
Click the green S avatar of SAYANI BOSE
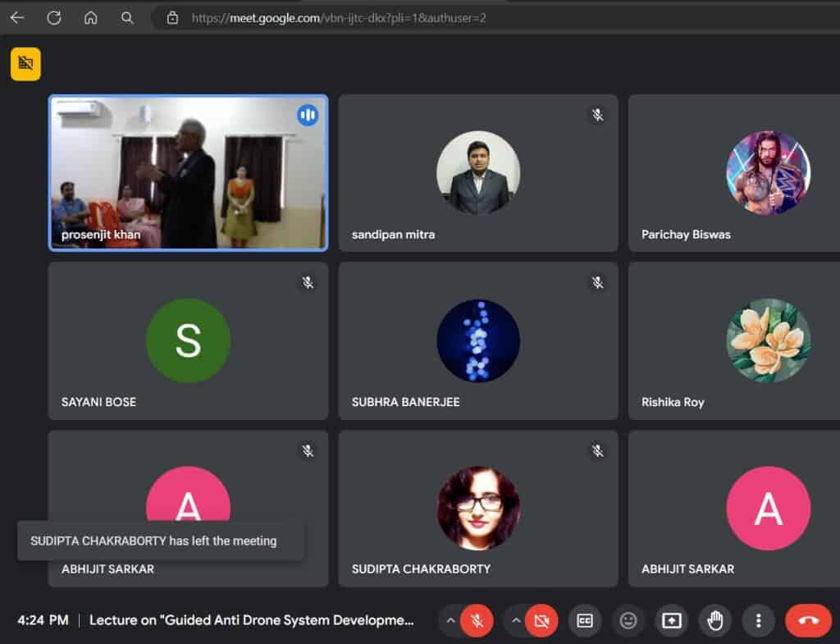point(188,340)
